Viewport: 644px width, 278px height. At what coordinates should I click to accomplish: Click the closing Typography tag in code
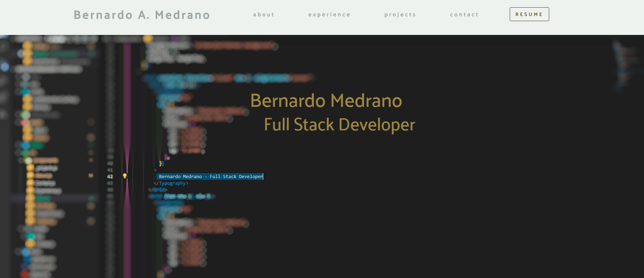(x=171, y=183)
